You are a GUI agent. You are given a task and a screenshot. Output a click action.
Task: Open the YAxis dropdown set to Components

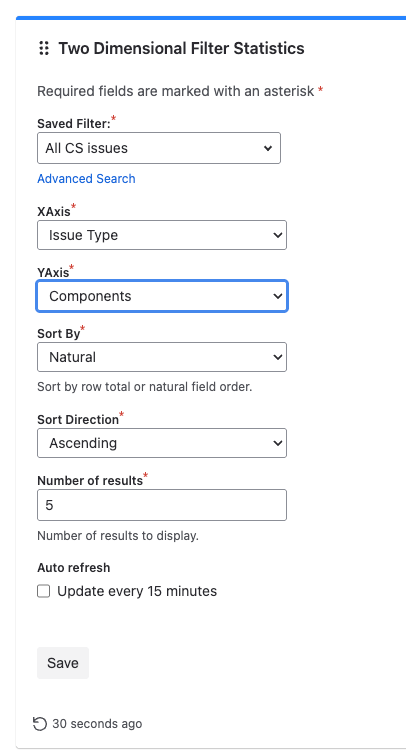[162, 296]
